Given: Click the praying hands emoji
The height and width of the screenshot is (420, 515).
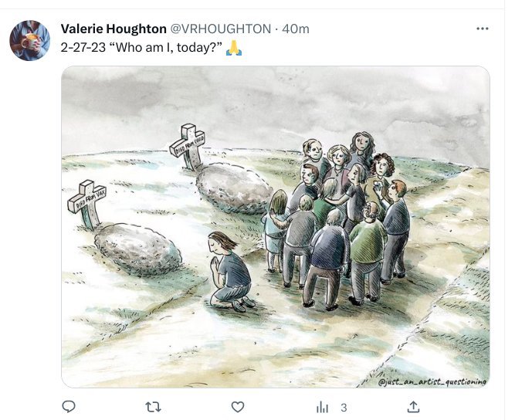Looking at the screenshot, I should pos(234,48).
